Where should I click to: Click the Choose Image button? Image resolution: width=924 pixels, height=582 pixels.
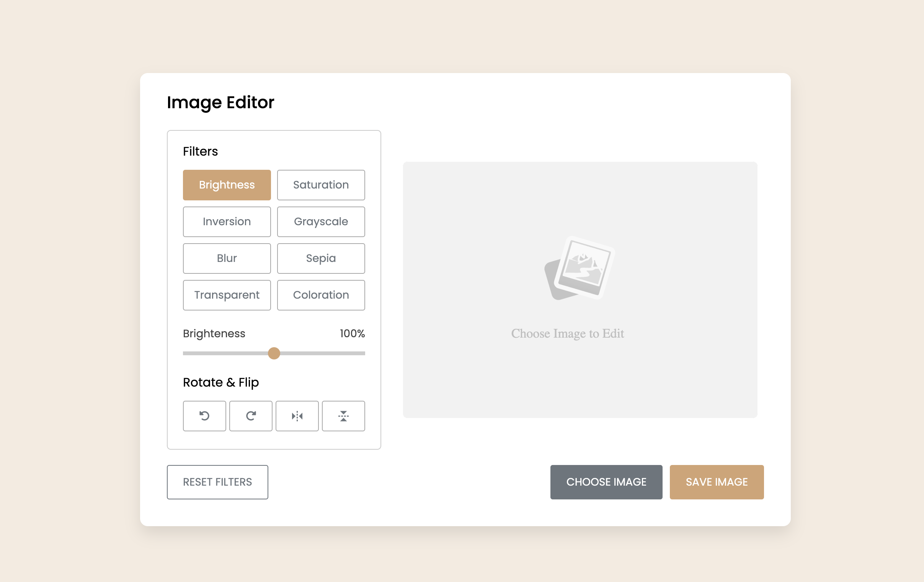(606, 482)
